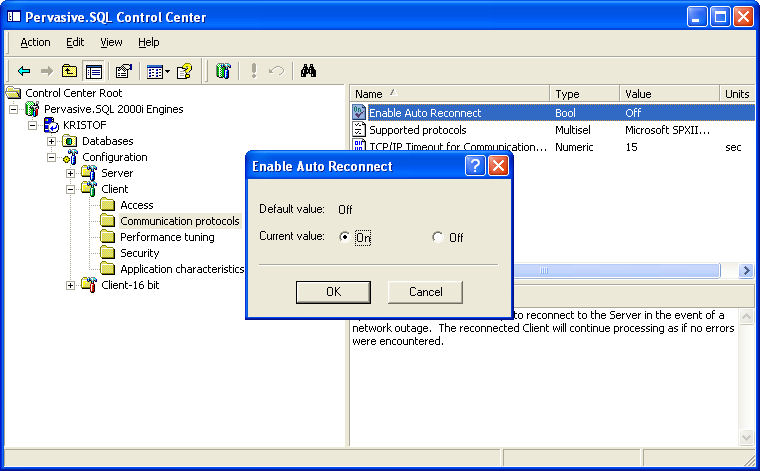
Task: Click the dialog's context help question button
Action: click(475, 166)
